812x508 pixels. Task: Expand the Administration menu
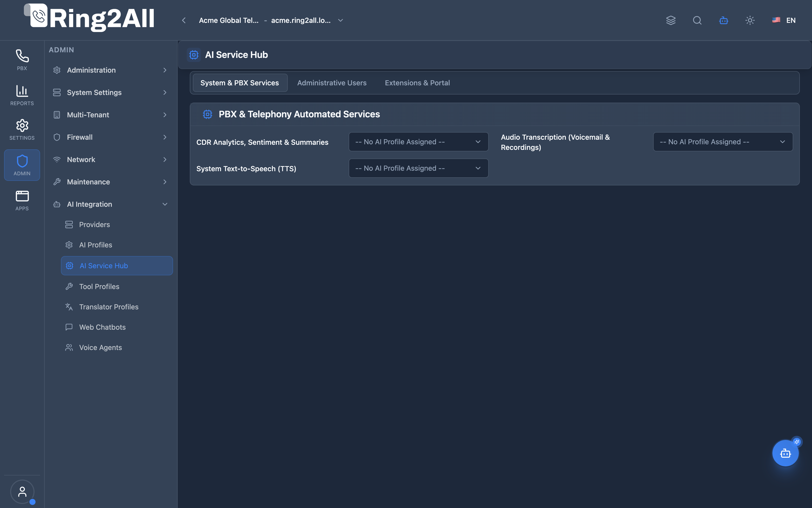(x=111, y=70)
